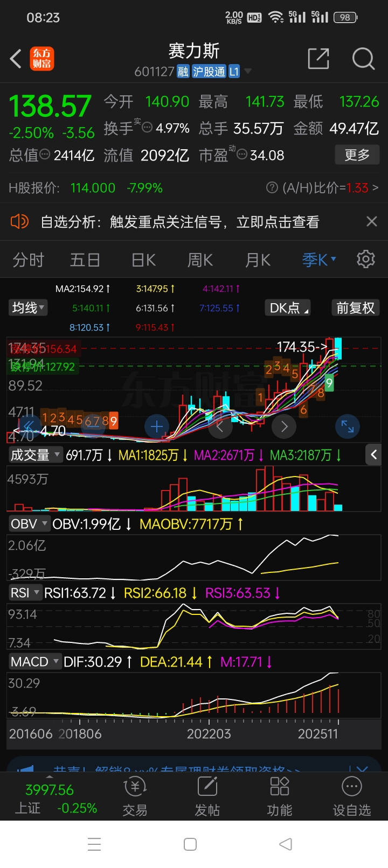This screenshot has height=868, width=388.
Task: Tap the L1 quote level tag
Action: 234,72
